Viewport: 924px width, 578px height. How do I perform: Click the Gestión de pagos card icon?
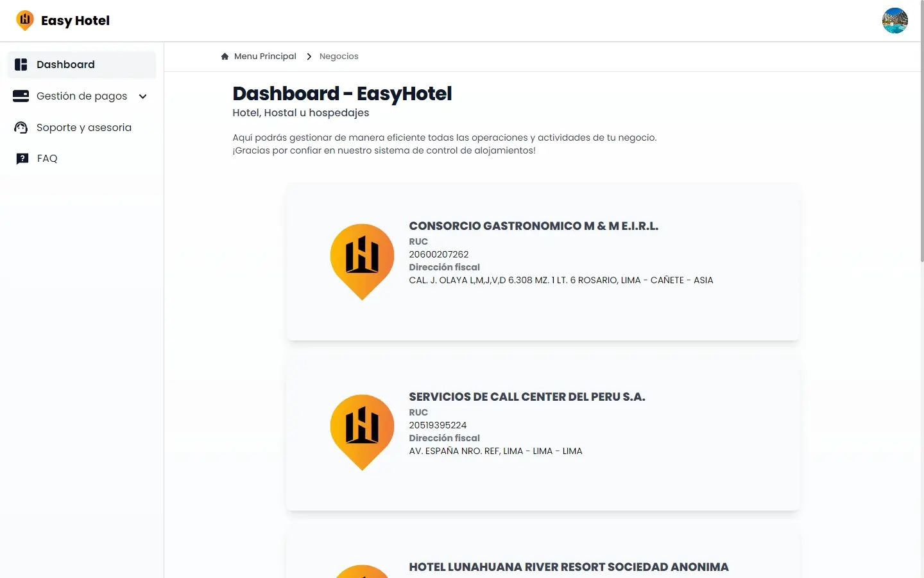click(x=21, y=96)
